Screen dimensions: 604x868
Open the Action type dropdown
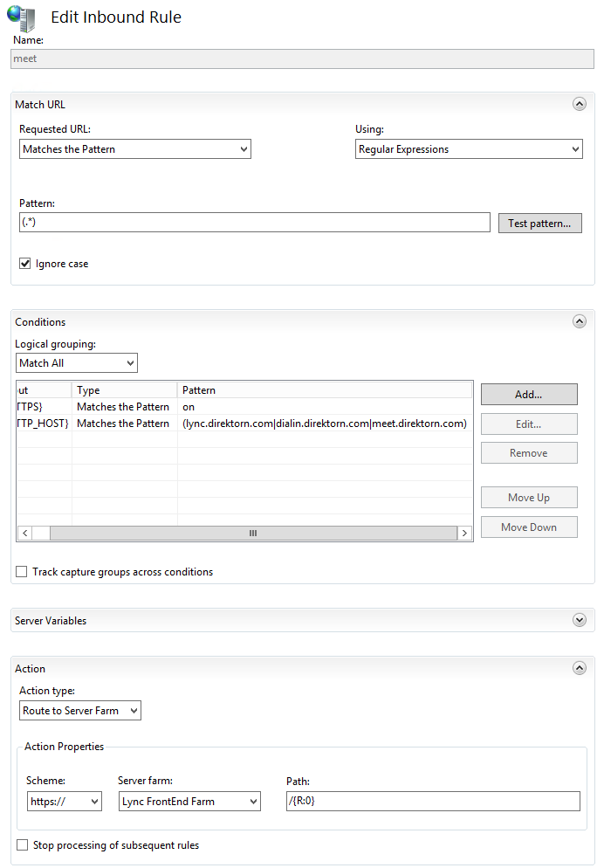(80, 710)
